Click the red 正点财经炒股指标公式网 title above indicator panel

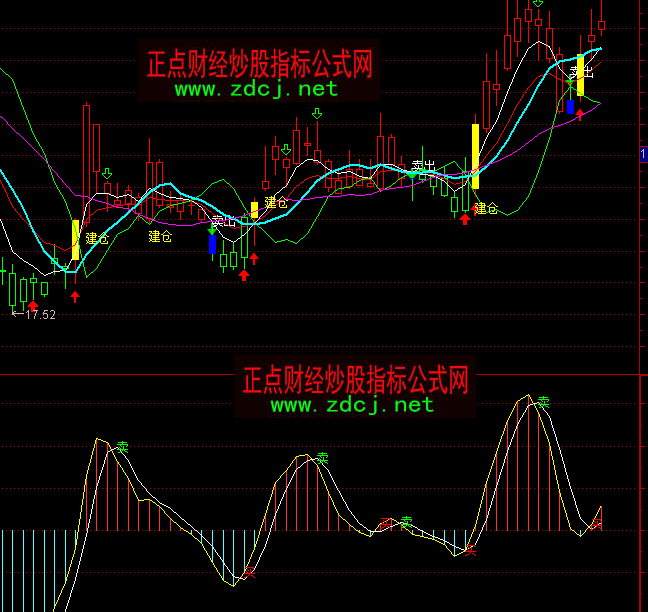click(355, 380)
